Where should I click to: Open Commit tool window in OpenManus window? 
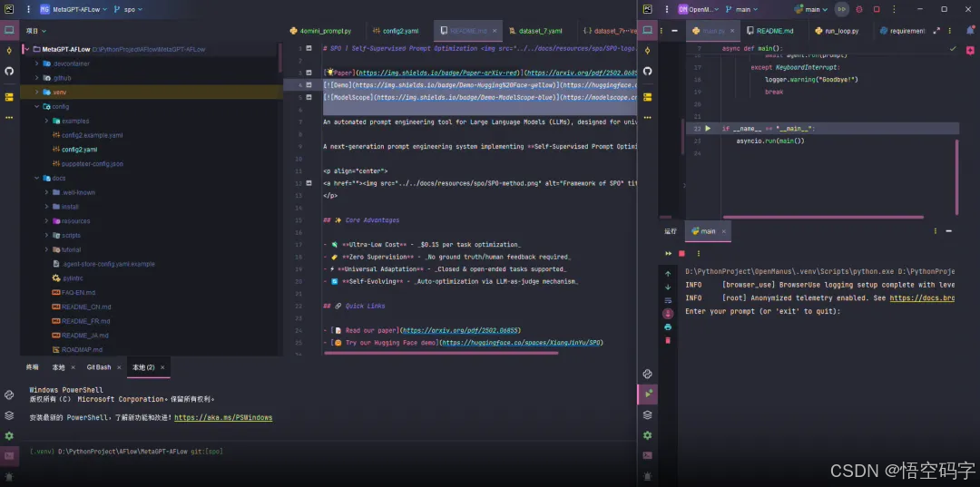click(x=648, y=51)
